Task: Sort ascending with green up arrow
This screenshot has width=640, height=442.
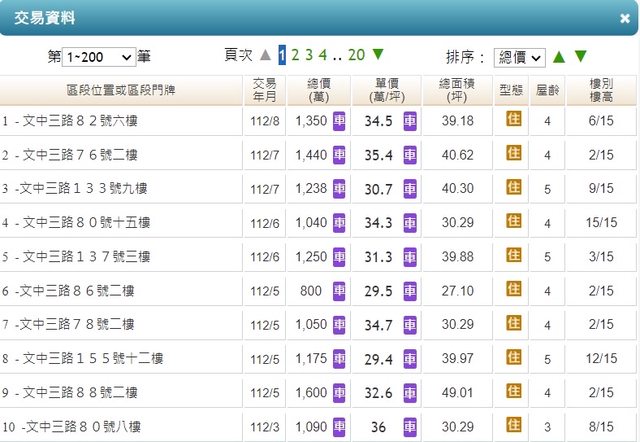Action: pyautogui.click(x=559, y=57)
